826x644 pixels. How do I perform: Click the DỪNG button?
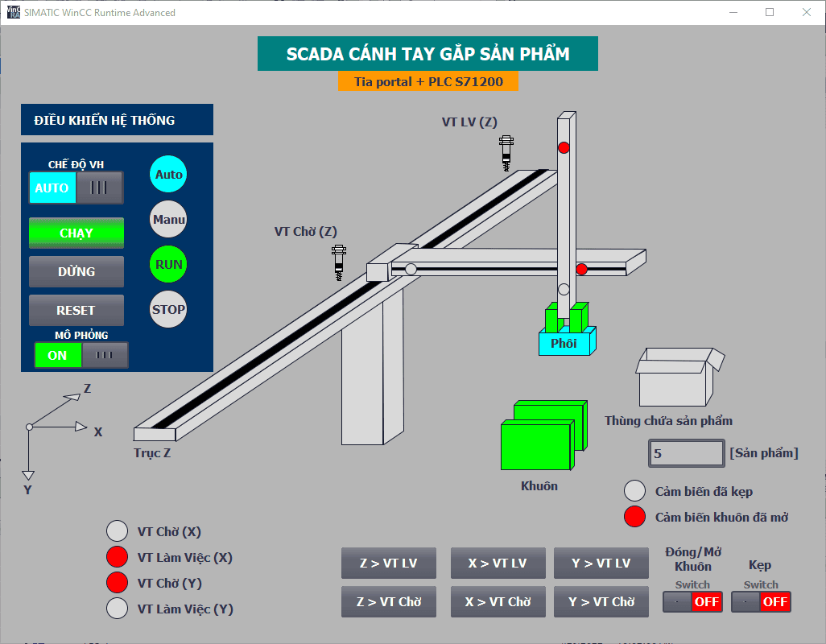pos(76,272)
